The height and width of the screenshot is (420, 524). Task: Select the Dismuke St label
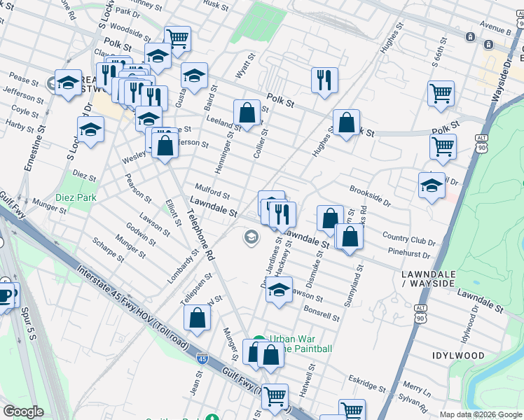[x=315, y=269]
